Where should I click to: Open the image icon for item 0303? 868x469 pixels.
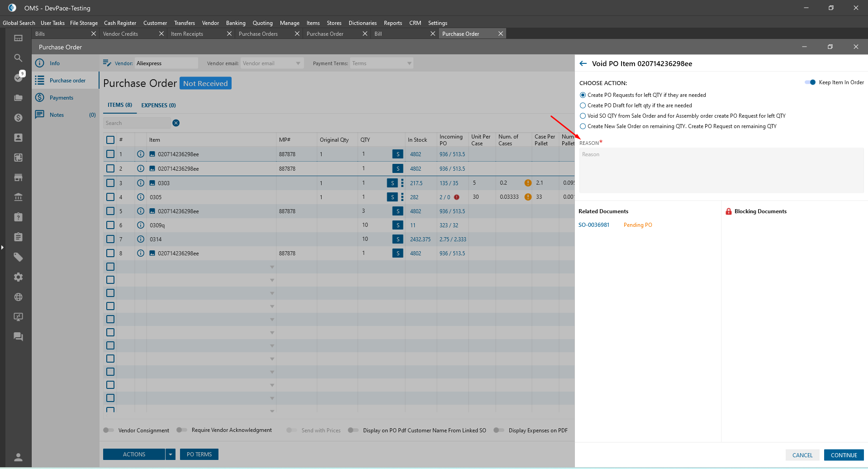(x=152, y=183)
